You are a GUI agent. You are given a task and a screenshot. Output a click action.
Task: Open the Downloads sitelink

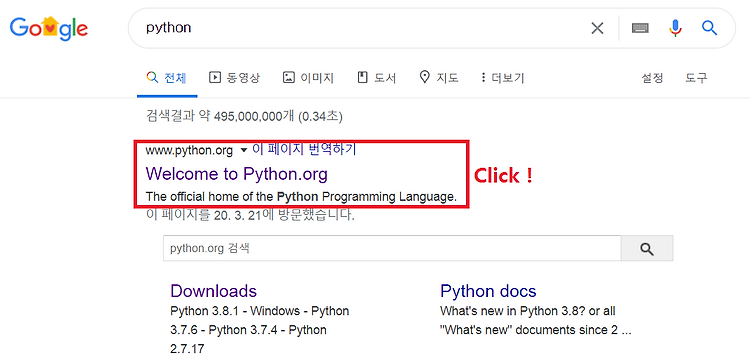213,291
